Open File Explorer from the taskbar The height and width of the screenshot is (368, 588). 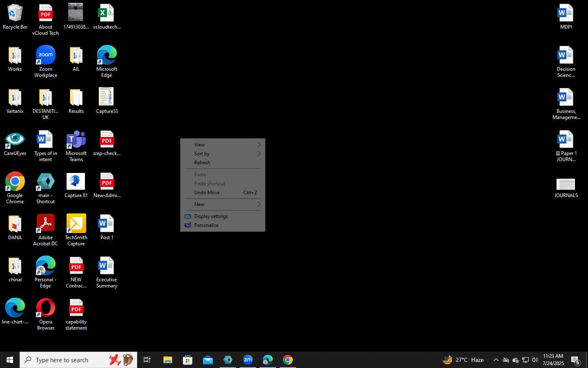pyautogui.click(x=167, y=360)
